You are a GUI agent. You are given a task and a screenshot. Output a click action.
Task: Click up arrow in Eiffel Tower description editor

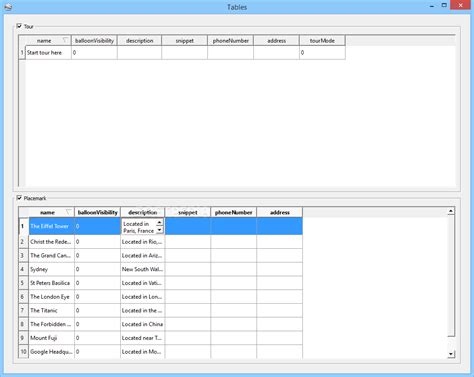[159, 223]
